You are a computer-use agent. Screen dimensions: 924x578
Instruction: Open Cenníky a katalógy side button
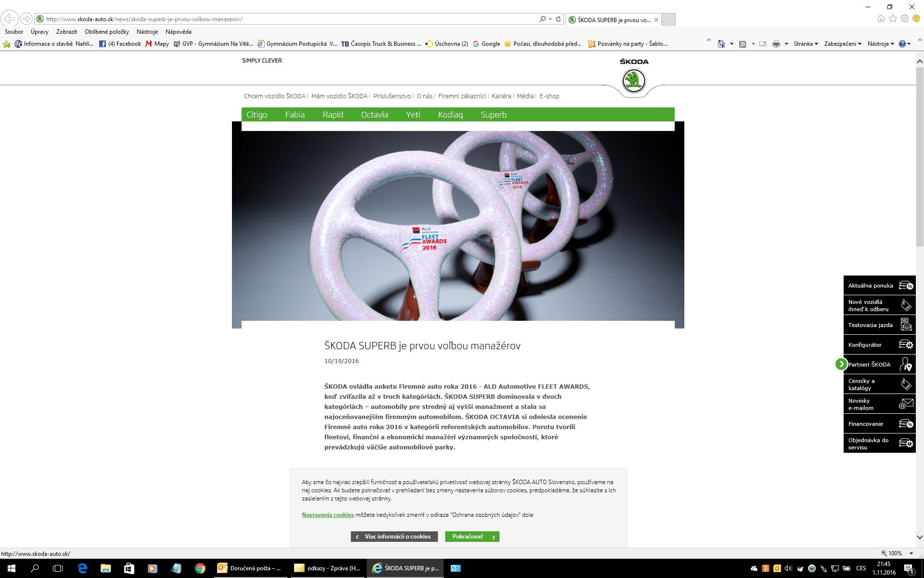pyautogui.click(x=879, y=384)
